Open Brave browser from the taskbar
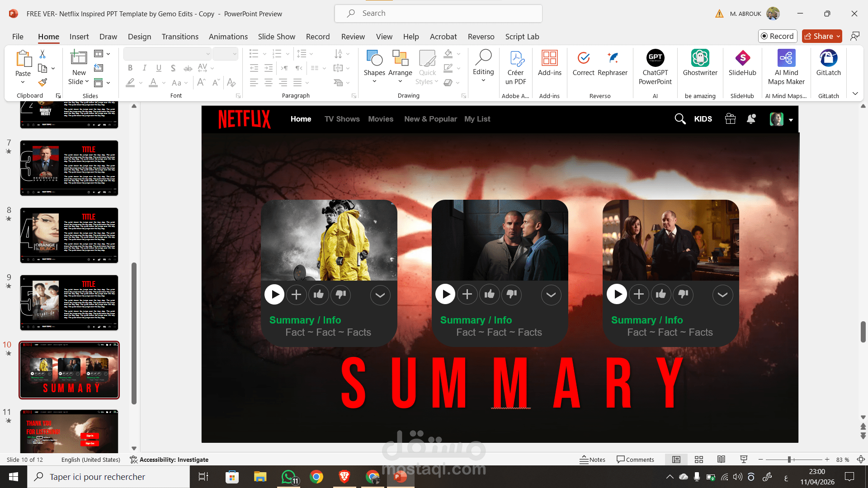868x488 pixels. pyautogui.click(x=344, y=477)
